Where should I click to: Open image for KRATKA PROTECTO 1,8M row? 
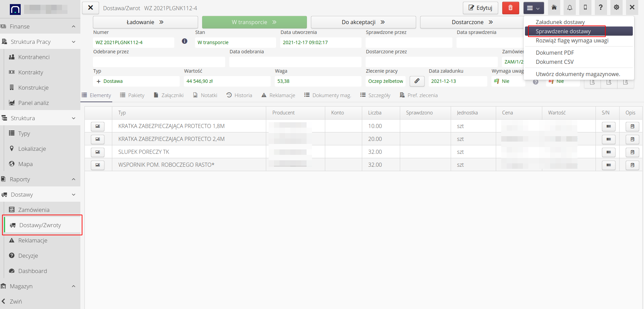pos(98,126)
